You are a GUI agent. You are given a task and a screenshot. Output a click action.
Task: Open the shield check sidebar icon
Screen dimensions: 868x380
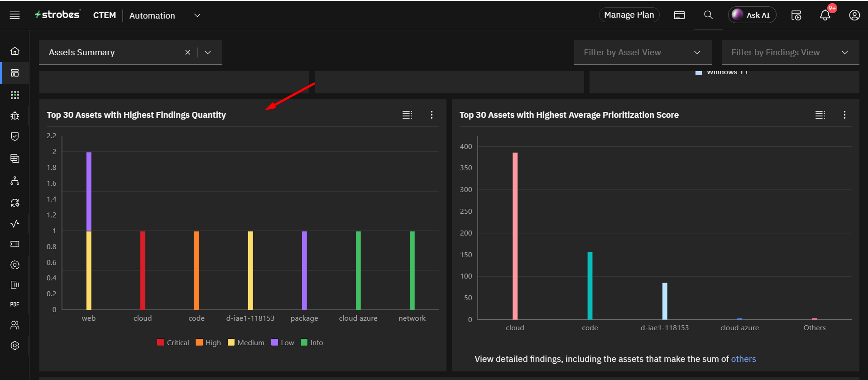(x=15, y=137)
